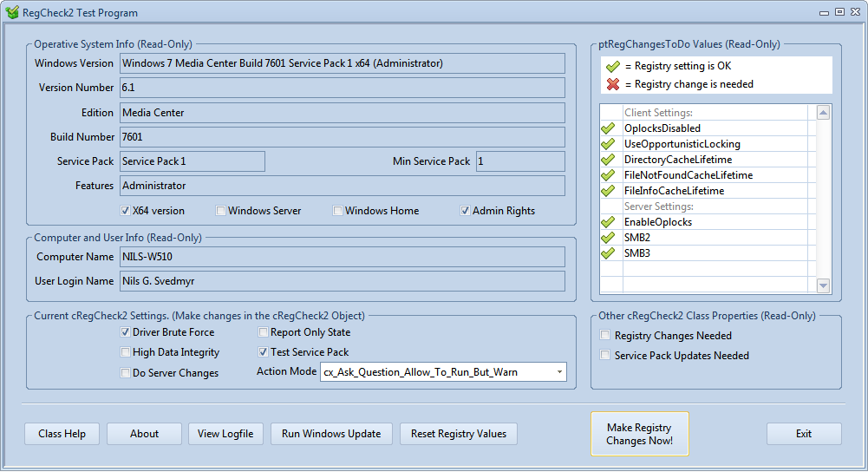The image size is (868, 472).
Task: Click green check icon beside FileInfoCacheLifetime
Action: coord(609,190)
